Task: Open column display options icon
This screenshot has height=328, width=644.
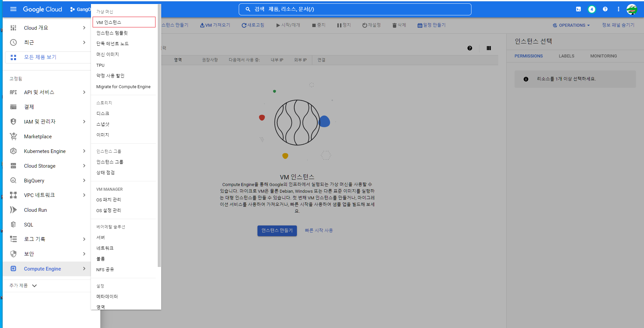Action: pos(489,48)
